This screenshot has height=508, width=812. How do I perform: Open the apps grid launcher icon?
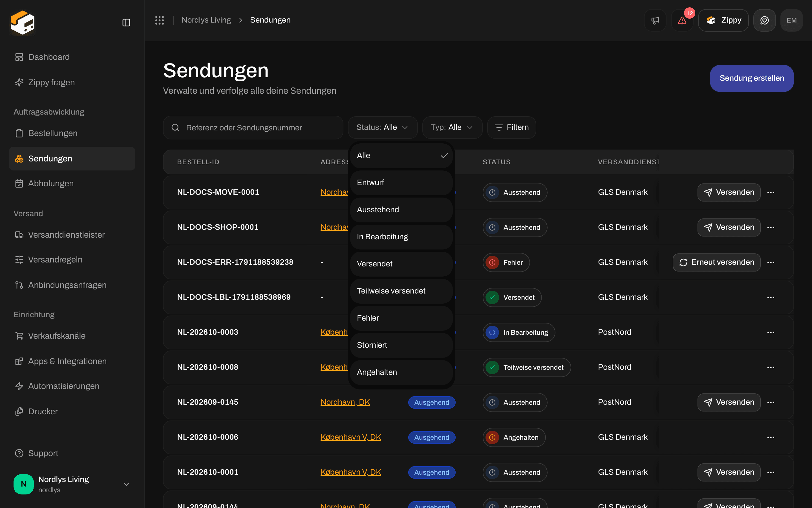[x=159, y=20]
